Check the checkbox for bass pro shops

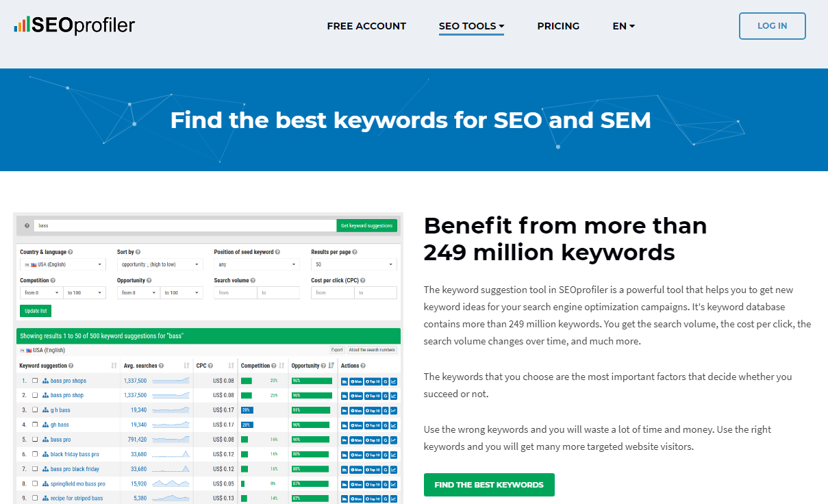coord(34,380)
